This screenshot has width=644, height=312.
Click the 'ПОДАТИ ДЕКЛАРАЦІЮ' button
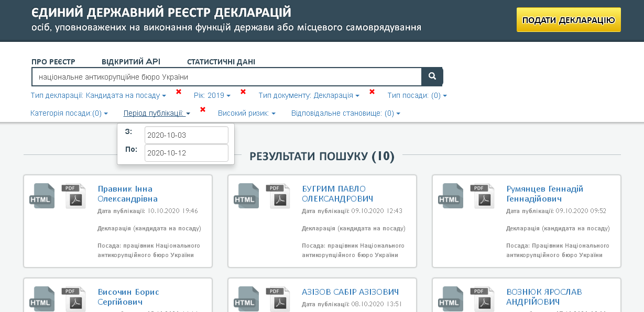(x=569, y=20)
